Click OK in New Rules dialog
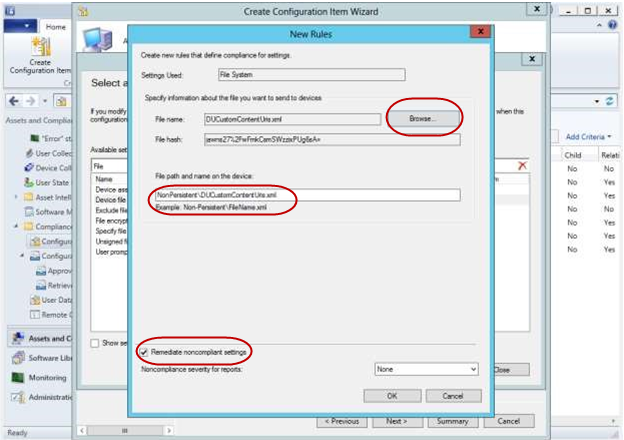The image size is (624, 440). [x=392, y=396]
